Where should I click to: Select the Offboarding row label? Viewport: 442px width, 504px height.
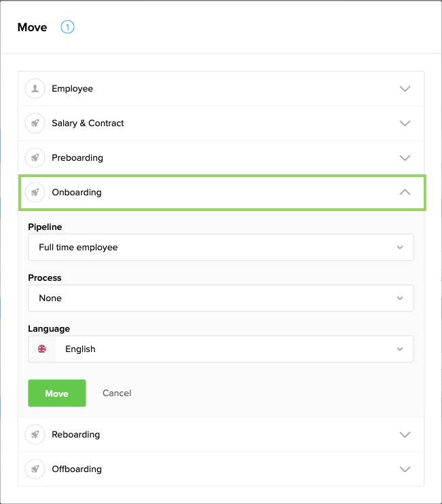[77, 469]
